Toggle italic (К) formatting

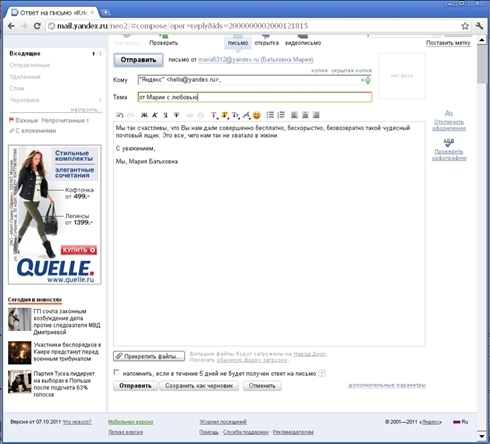pyautogui.click(x=155, y=115)
